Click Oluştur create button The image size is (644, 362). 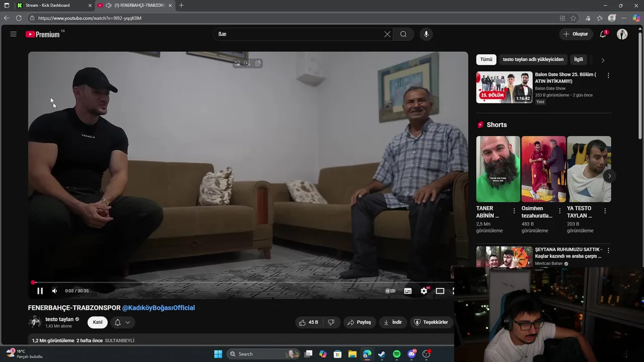pyautogui.click(x=576, y=34)
